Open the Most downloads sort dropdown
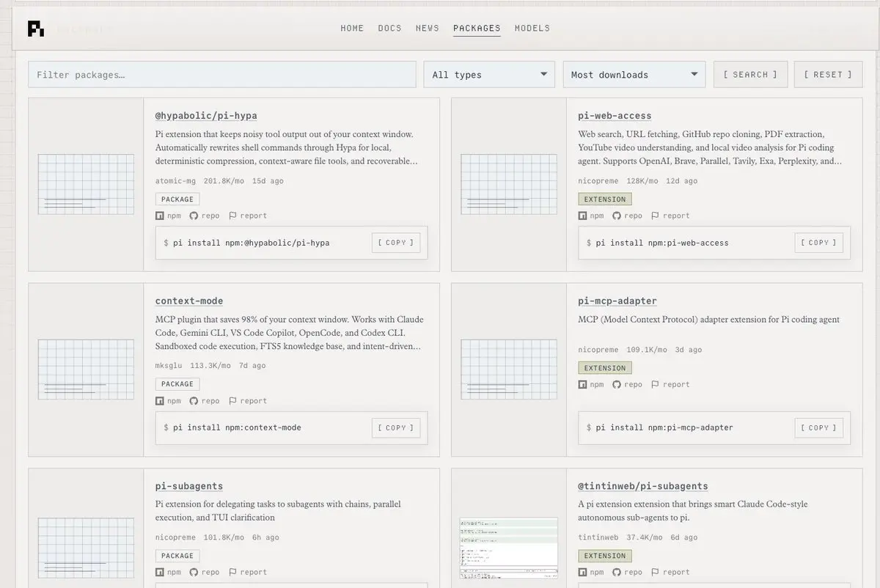The height and width of the screenshot is (588, 880). click(x=634, y=74)
